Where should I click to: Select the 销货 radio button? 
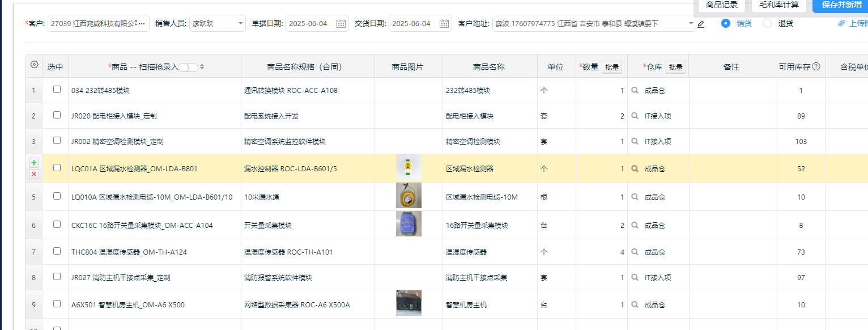pyautogui.click(x=726, y=23)
